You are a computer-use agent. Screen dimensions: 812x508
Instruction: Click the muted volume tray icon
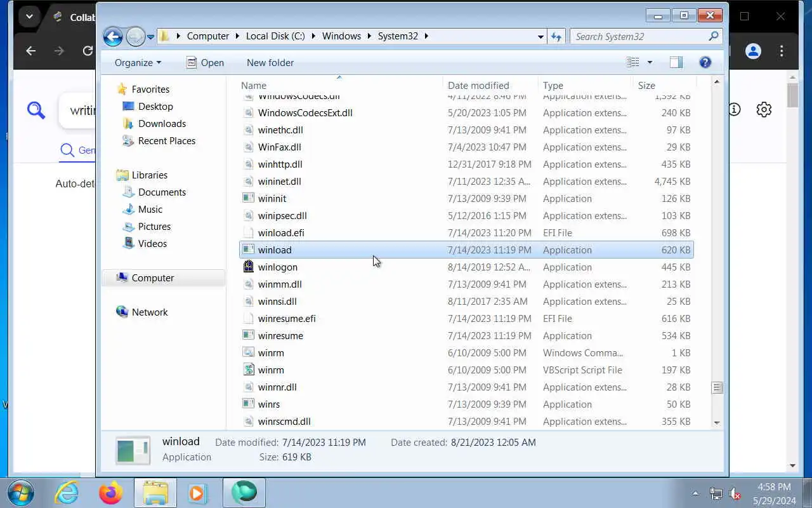pos(735,493)
